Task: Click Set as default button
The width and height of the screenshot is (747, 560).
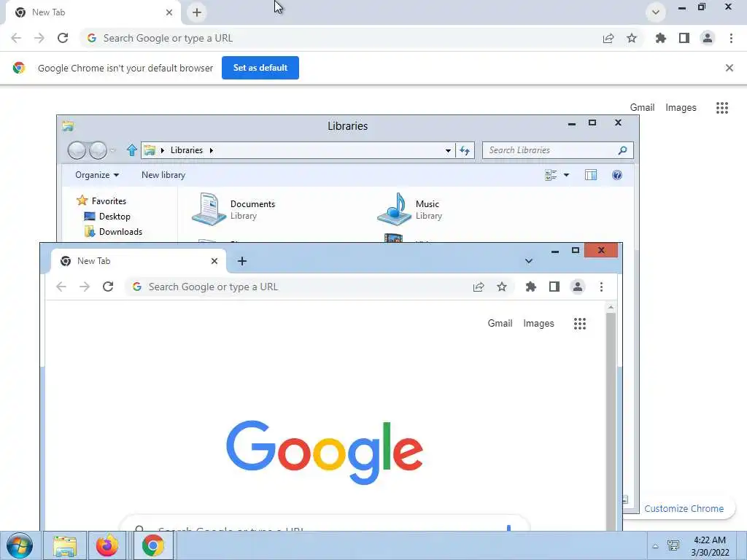Action: coord(260,68)
